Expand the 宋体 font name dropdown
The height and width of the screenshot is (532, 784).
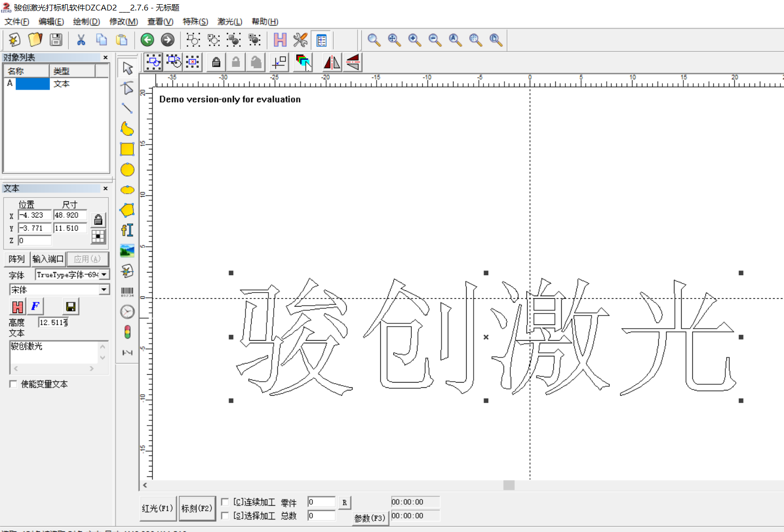pos(104,290)
